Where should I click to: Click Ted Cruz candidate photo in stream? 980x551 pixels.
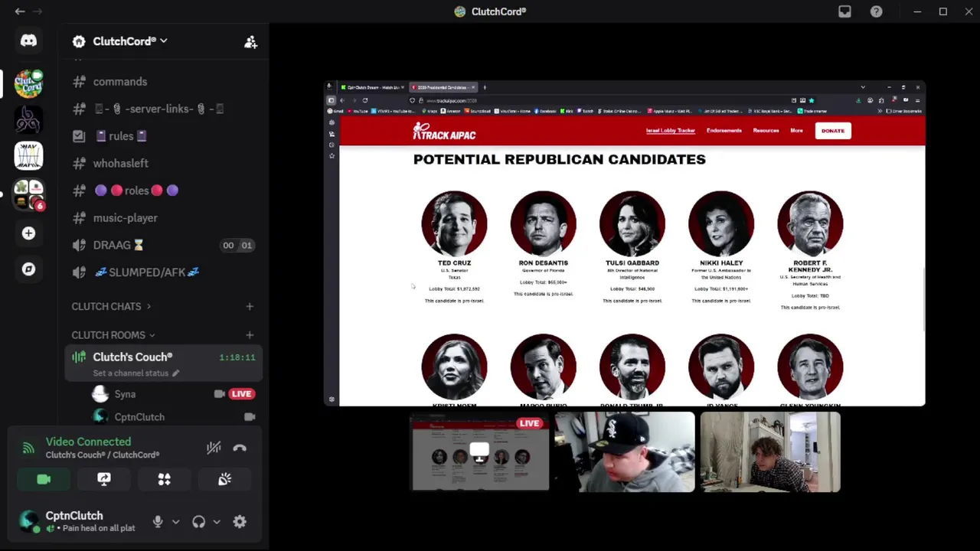tap(454, 223)
